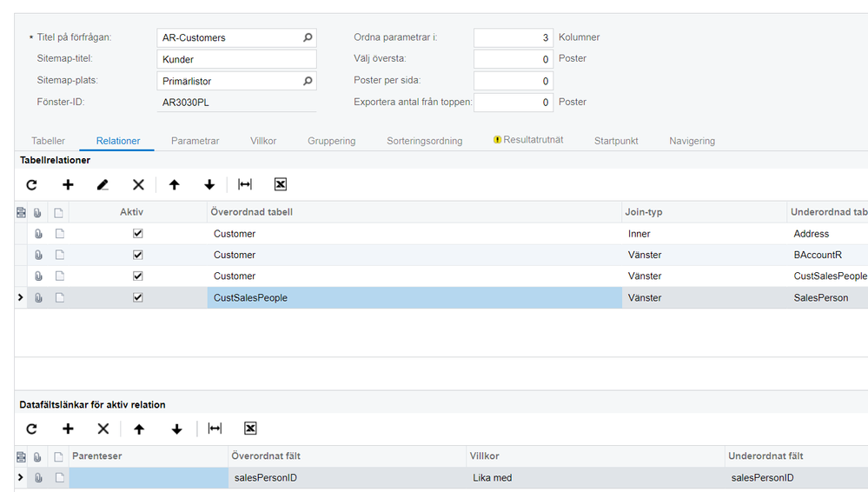The width and height of the screenshot is (868, 492).
Task: Select the Join-typ cell showing Inner
Action: click(703, 234)
